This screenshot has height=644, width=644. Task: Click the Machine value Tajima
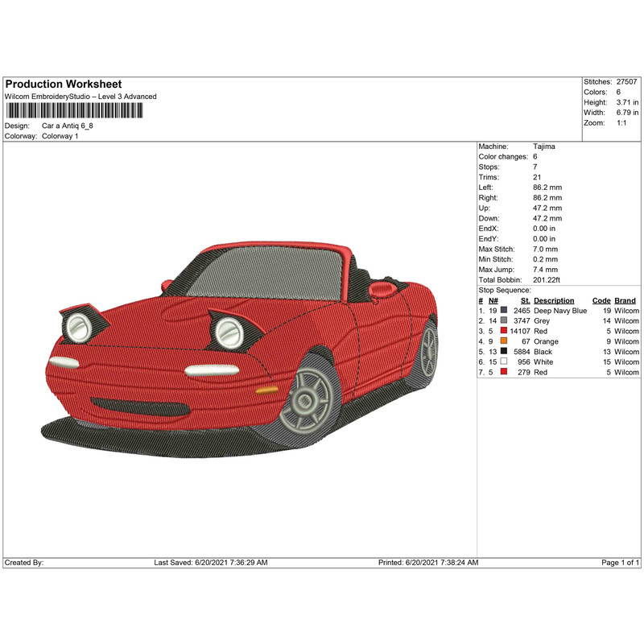point(543,147)
